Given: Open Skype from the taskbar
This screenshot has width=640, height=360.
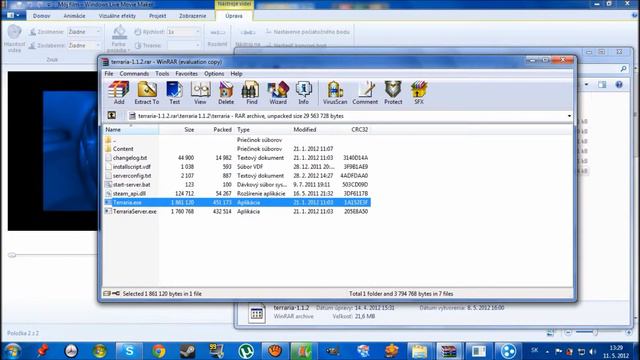Looking at the screenshot, I should [x=129, y=351].
